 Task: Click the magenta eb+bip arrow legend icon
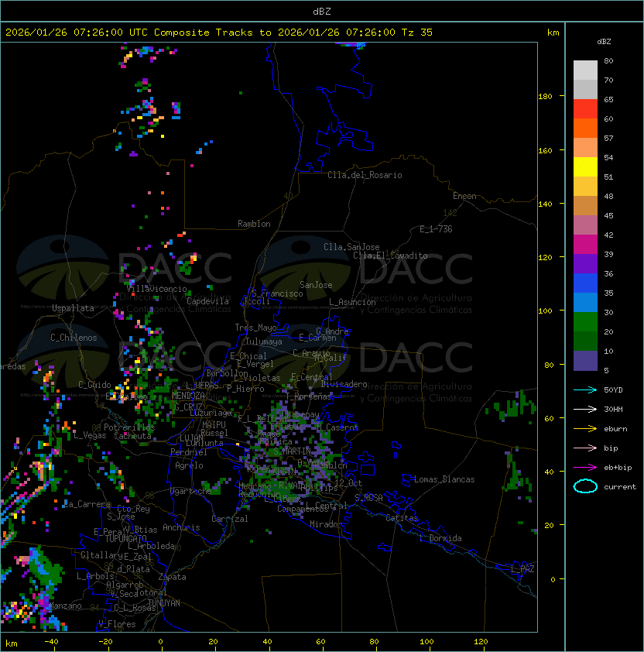[585, 468]
